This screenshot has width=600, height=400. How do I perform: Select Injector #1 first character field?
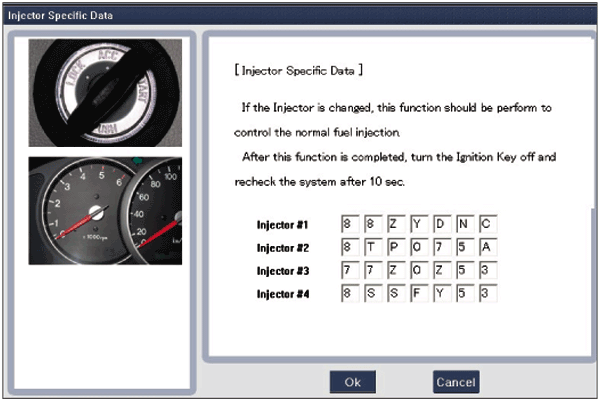[350, 224]
